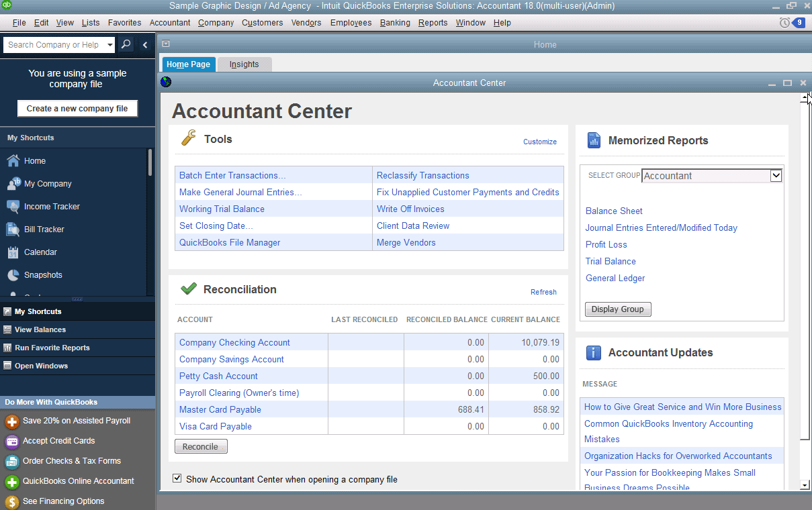
Task: Open General Ledger memorized report
Action: pos(615,278)
